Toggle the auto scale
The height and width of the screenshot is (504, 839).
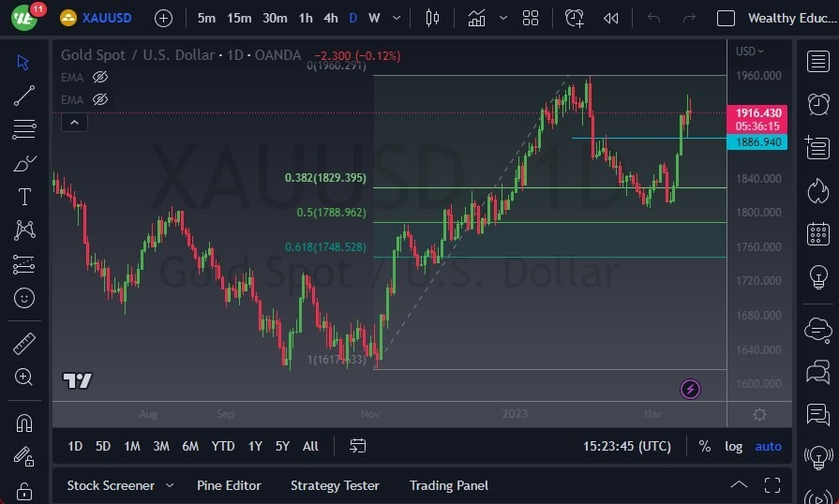click(x=768, y=446)
